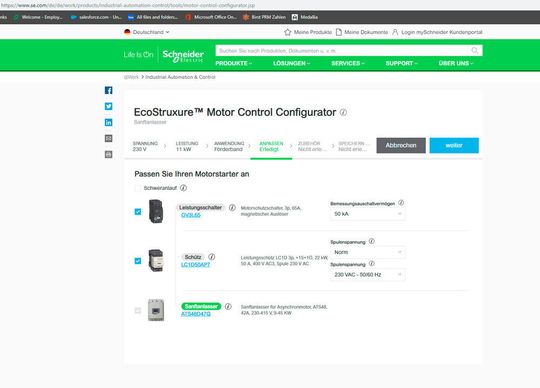Click the search magnifier icon
Image resolution: width=540 pixels, height=388 pixels.
[475, 51]
